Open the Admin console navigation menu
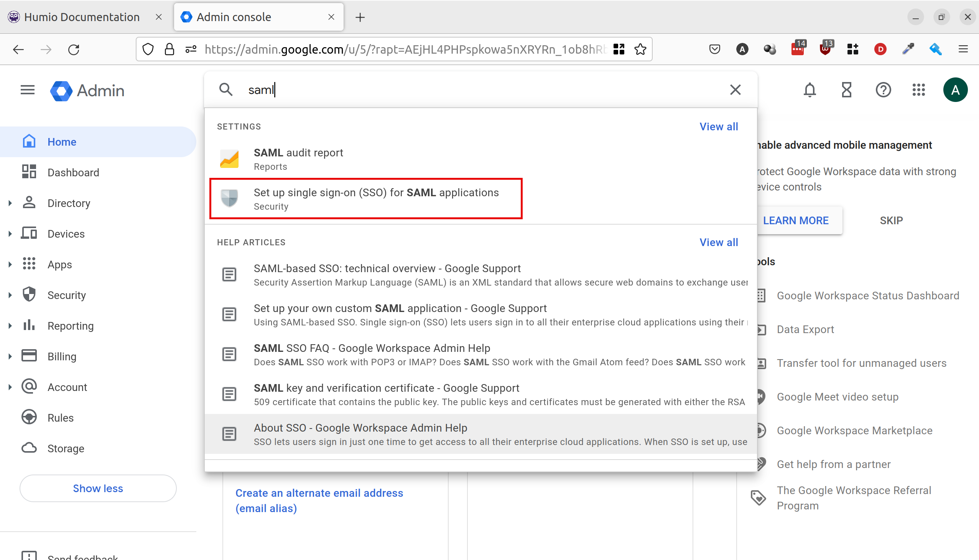The image size is (979, 560). [x=27, y=90]
